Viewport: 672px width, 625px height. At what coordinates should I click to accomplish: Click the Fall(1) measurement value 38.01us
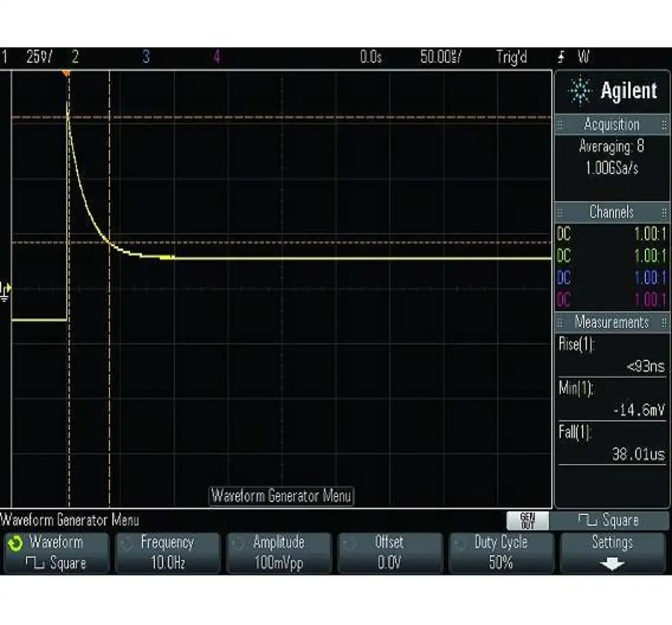coord(638,454)
